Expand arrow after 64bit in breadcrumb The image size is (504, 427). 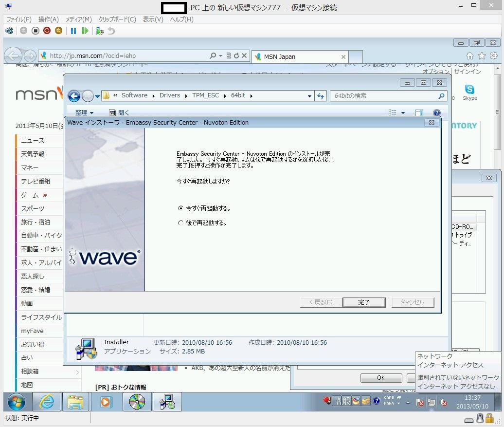(x=251, y=96)
